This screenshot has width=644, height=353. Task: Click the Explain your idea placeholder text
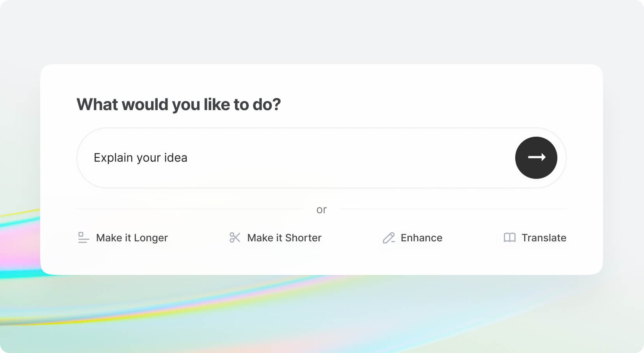[141, 158]
